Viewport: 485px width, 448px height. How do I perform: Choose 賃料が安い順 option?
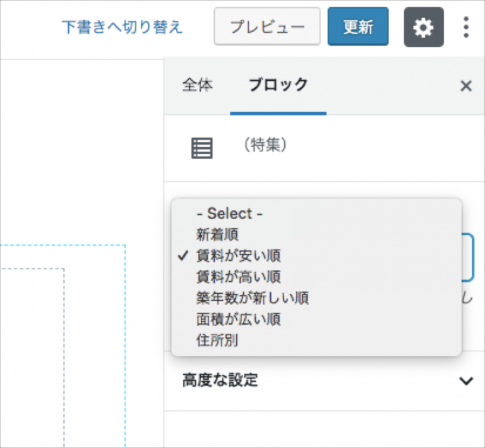tap(316, 255)
